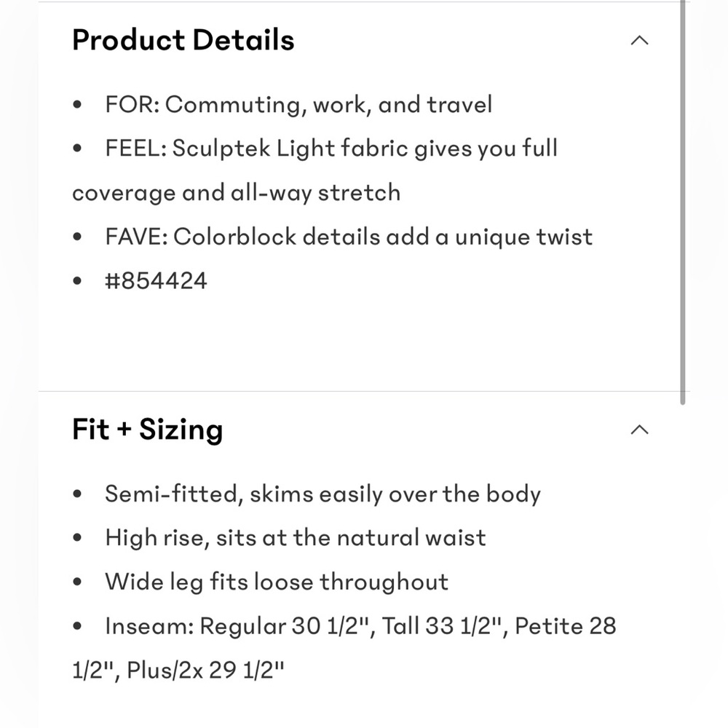Select the FAVE: Colorblock details line

tap(349, 237)
